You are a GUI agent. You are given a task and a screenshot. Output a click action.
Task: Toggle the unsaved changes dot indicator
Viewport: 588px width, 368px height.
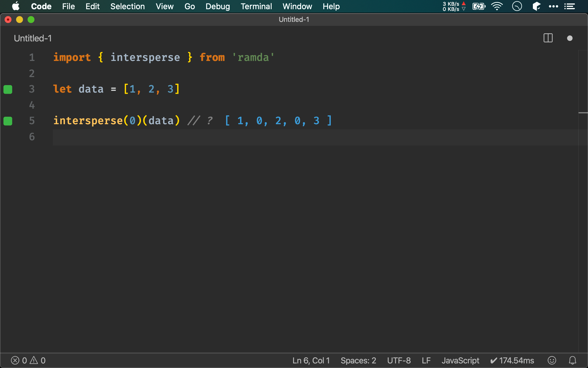(570, 38)
